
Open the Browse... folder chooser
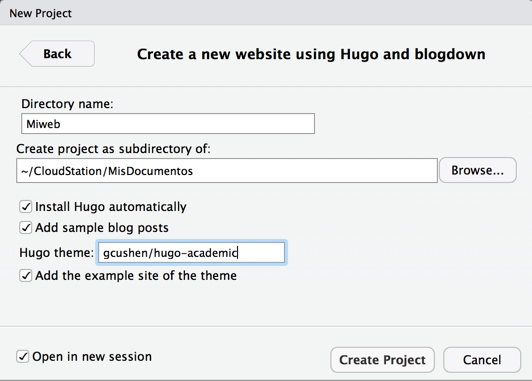point(478,170)
